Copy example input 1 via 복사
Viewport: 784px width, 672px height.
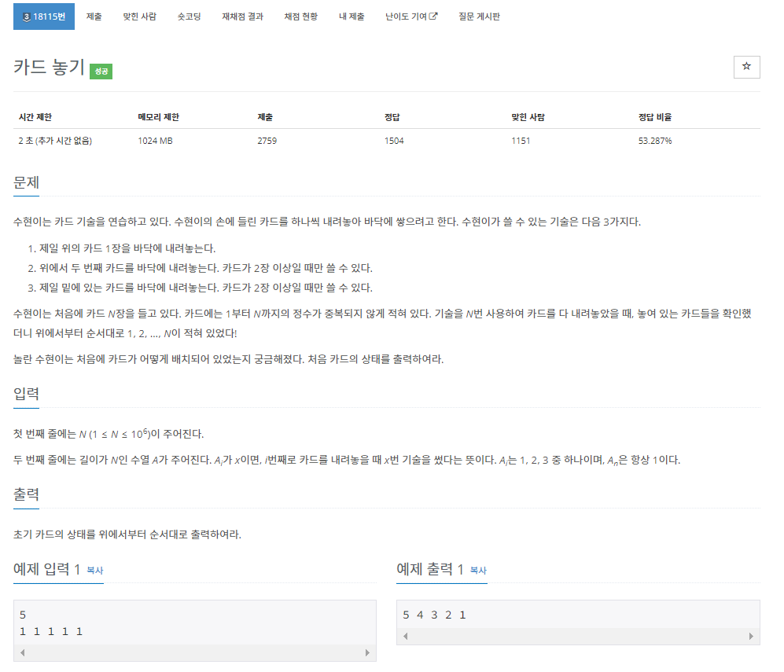click(95, 570)
